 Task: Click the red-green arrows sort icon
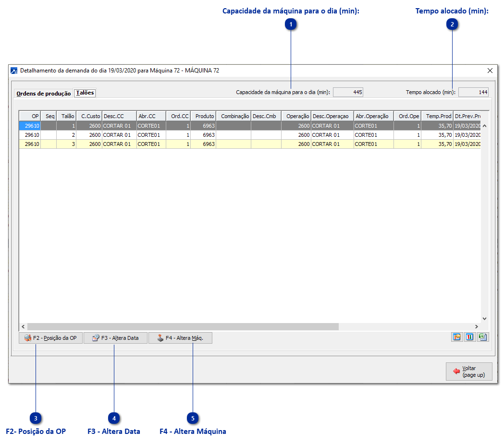(x=469, y=337)
